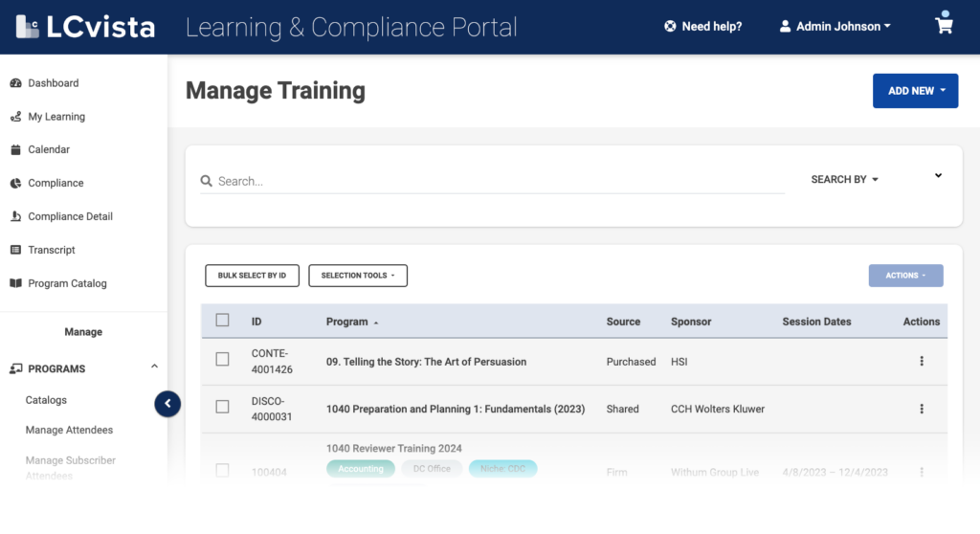This screenshot has width=980, height=534.
Task: Collapse sidebar with round arrow button
Action: tap(167, 404)
